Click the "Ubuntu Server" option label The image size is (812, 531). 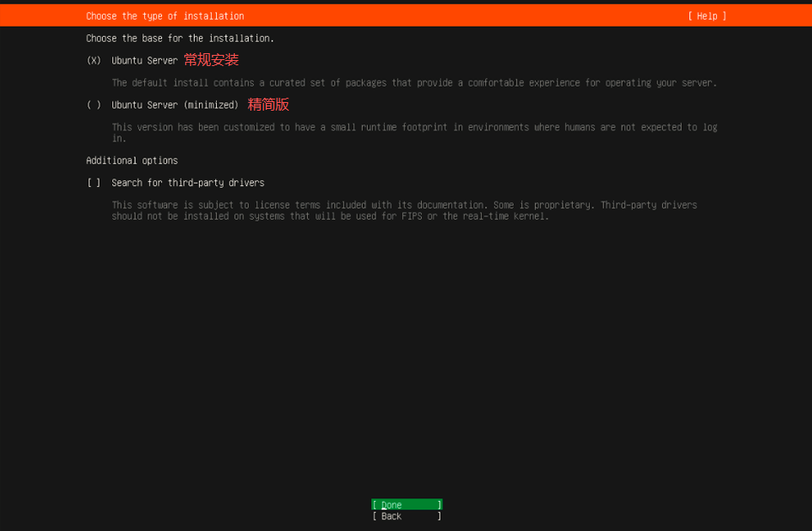click(x=145, y=61)
